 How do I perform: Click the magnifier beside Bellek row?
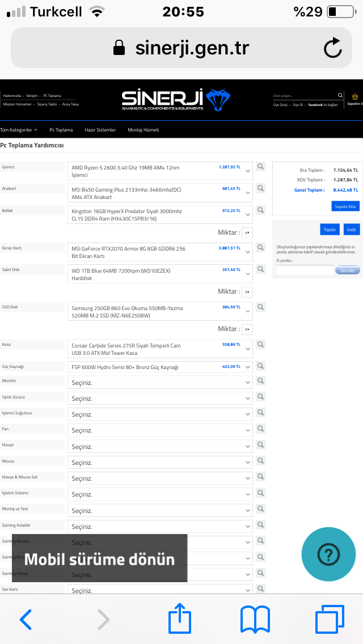[x=261, y=210]
